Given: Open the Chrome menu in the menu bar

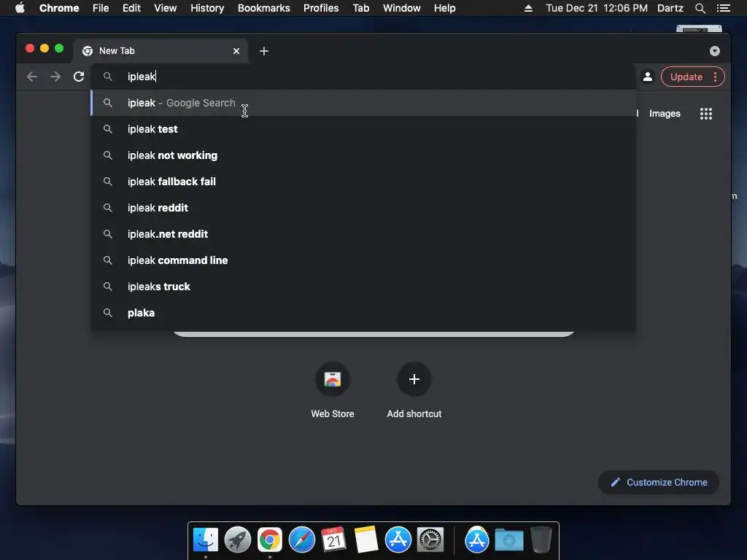Looking at the screenshot, I should [x=59, y=8].
